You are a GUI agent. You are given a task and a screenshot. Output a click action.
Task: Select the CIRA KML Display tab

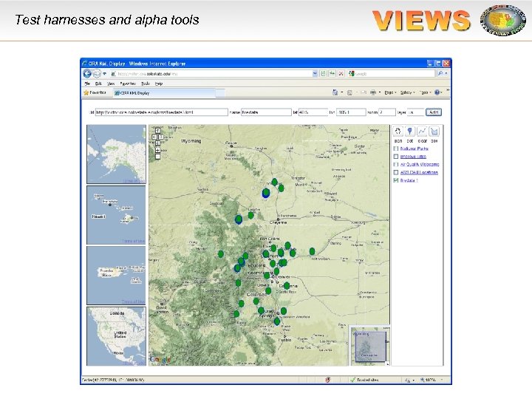point(165,92)
